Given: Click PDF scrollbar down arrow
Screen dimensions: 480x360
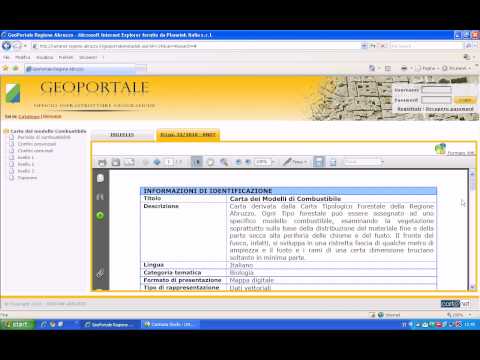Looking at the screenshot, I should pyautogui.click(x=472, y=287).
